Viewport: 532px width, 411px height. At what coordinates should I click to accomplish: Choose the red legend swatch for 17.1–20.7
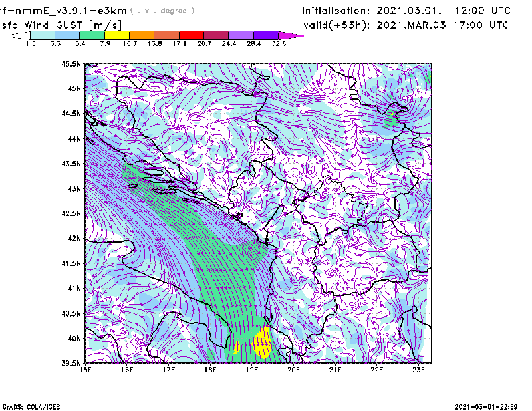(192, 35)
